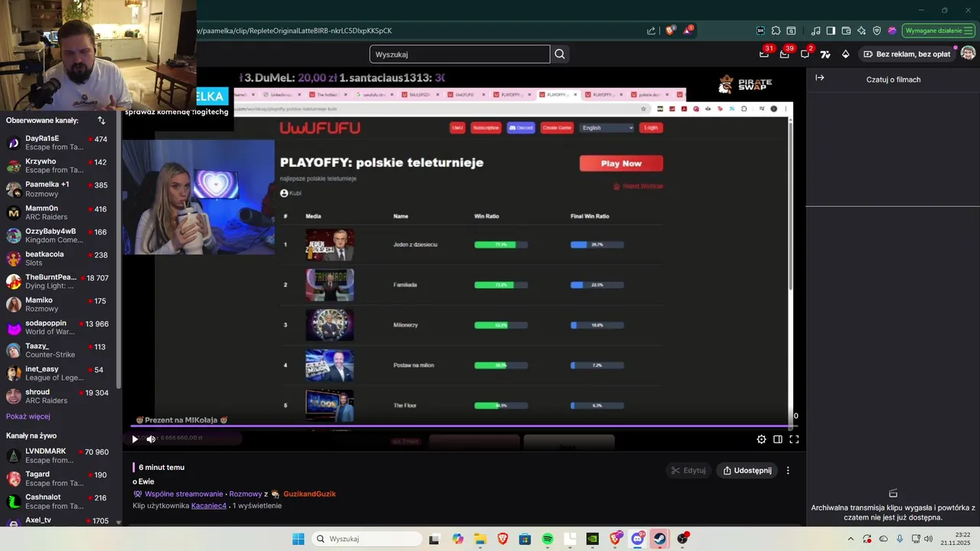Open the browser profile avatar icon

pyautogui.click(x=892, y=31)
